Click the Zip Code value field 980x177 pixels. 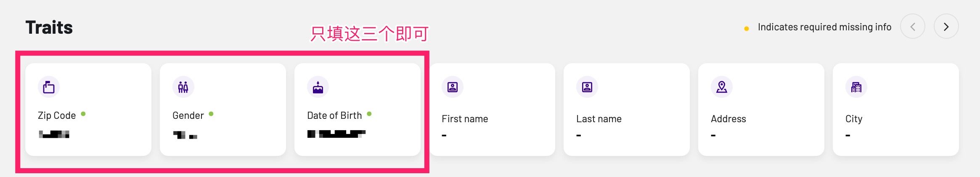coord(54,134)
